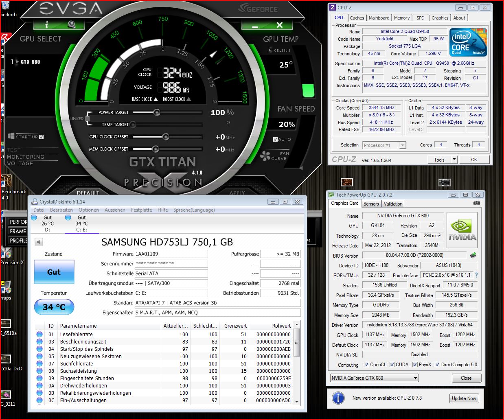
Task: Click the Parametername column header
Action: point(110,326)
